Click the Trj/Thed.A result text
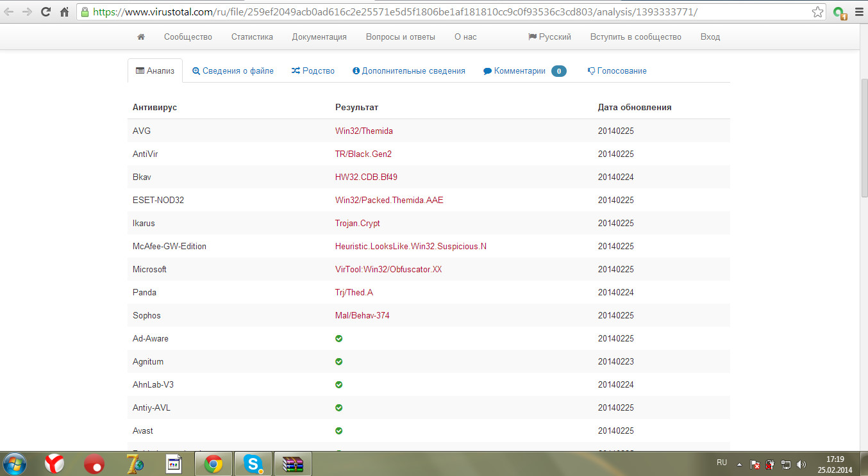 [x=354, y=292]
